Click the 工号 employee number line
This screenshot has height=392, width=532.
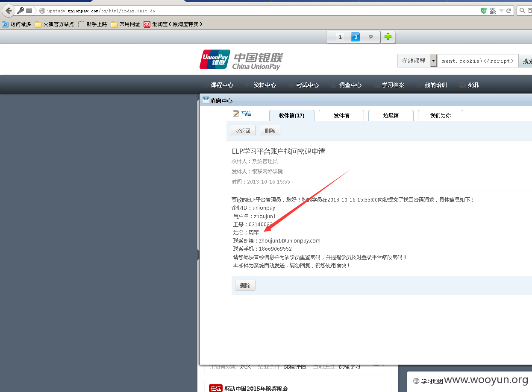(x=253, y=225)
